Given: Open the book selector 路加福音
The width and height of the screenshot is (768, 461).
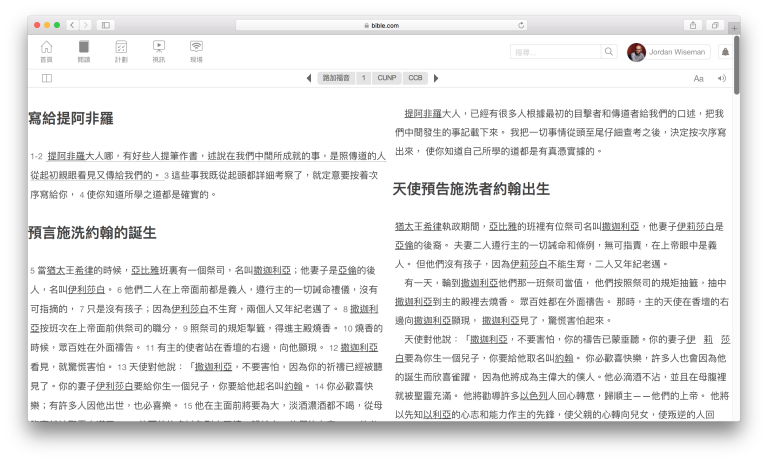Looking at the screenshot, I should [x=336, y=77].
